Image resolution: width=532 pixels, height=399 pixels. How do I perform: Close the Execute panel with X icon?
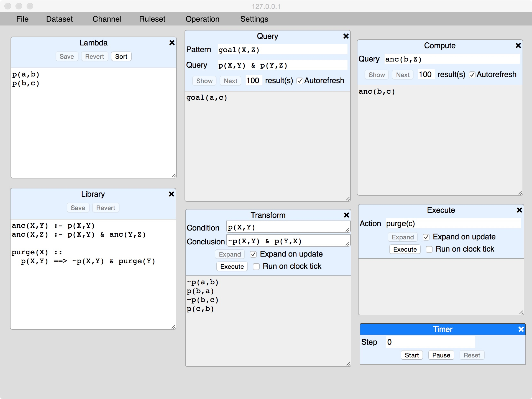pyautogui.click(x=519, y=210)
